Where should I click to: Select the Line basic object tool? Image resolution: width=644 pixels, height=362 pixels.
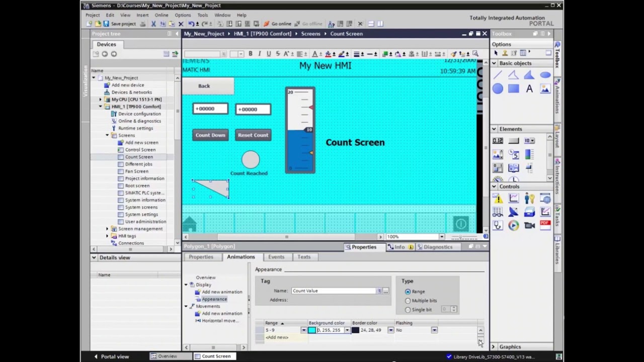(498, 75)
